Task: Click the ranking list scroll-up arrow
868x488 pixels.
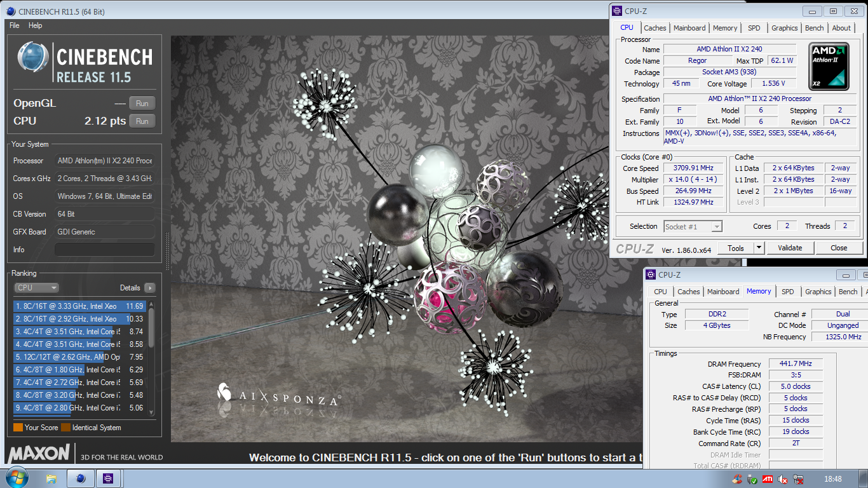Action: pos(151,304)
